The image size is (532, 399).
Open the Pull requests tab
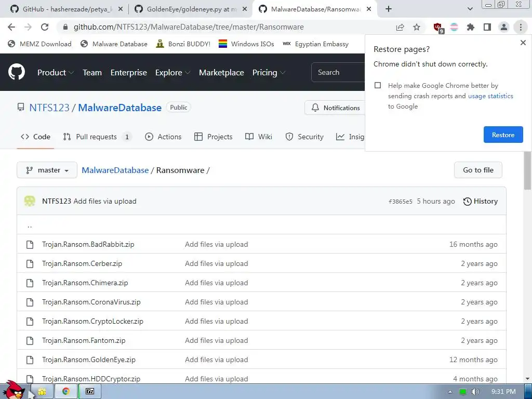97,137
